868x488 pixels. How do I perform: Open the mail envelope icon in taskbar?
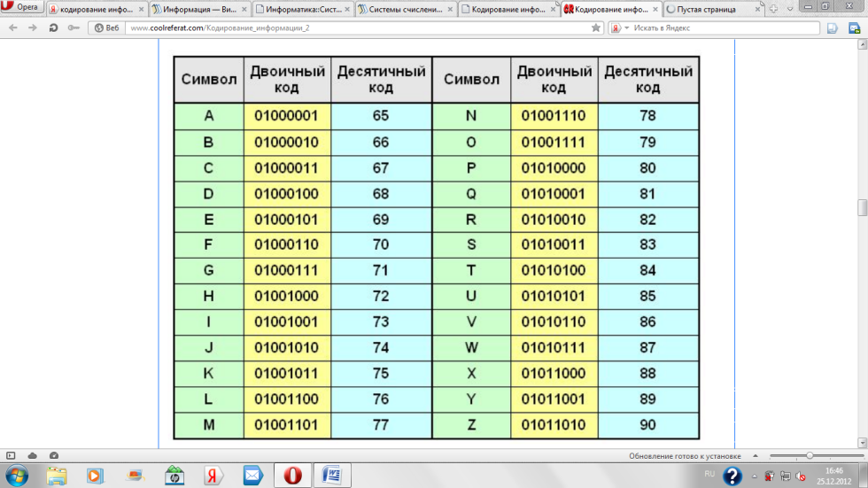point(252,476)
